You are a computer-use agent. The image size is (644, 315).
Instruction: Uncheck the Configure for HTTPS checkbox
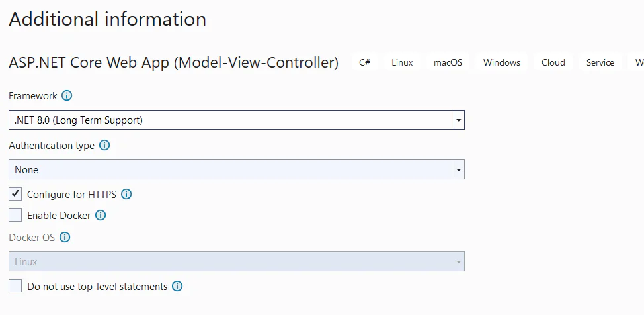point(15,194)
